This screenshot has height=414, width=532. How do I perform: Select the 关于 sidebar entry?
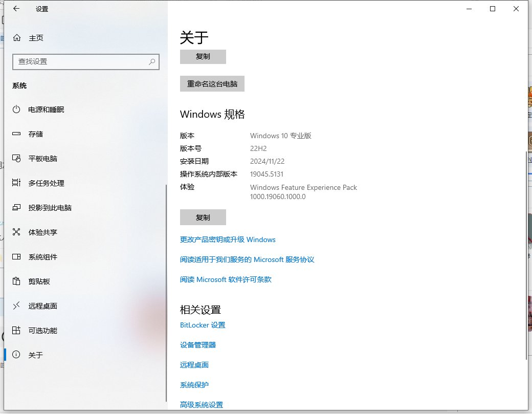(85, 355)
